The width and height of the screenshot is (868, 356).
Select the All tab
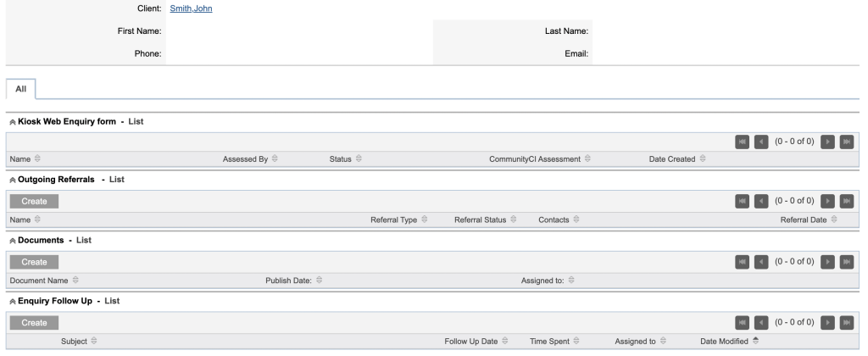point(21,89)
